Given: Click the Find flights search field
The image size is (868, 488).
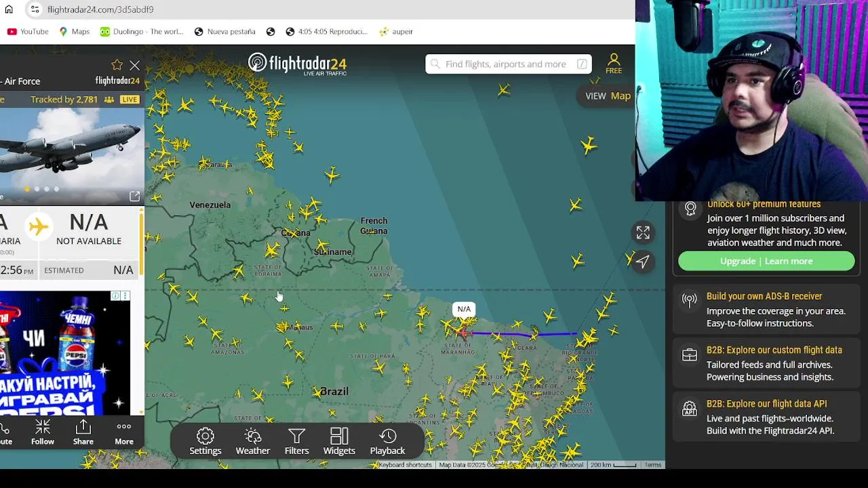Looking at the screenshot, I should pyautogui.click(x=509, y=64).
